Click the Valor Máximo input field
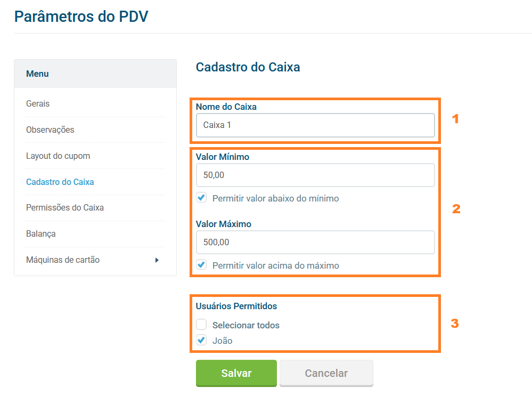Screen dimensions: 532x395 (x=315, y=242)
